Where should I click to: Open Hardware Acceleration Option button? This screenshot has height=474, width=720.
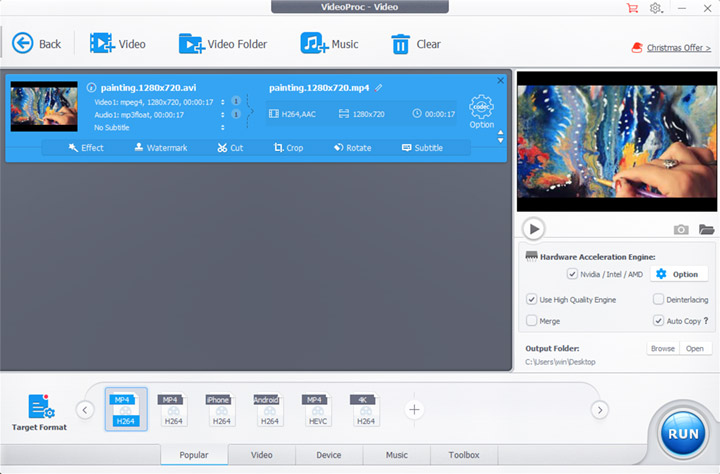pos(678,274)
